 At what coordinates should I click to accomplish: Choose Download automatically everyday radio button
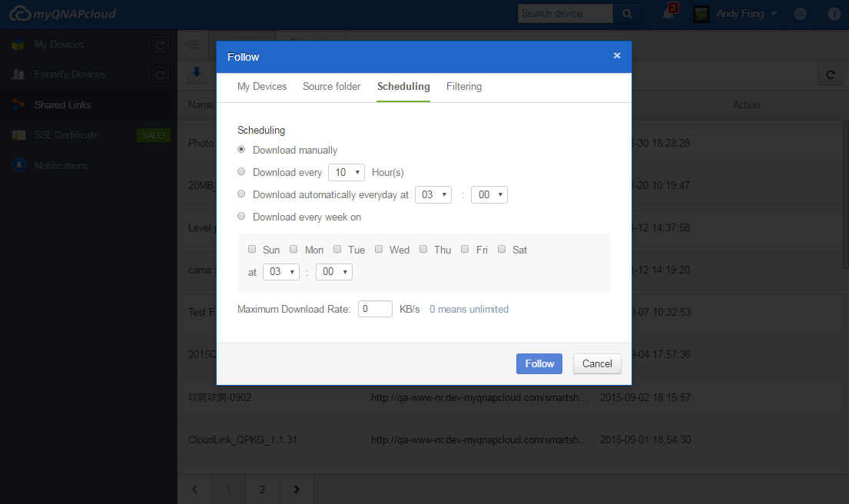point(242,194)
